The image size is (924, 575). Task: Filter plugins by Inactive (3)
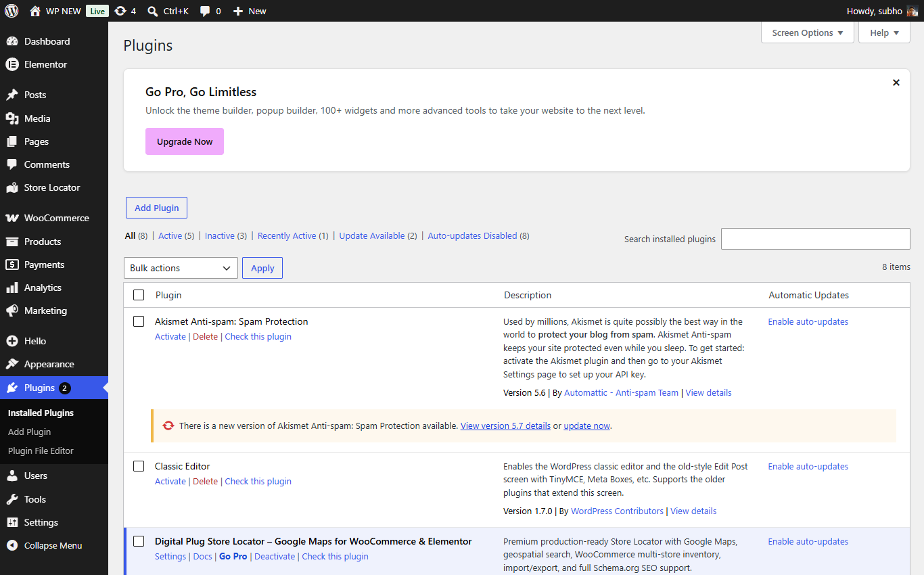[226, 235]
